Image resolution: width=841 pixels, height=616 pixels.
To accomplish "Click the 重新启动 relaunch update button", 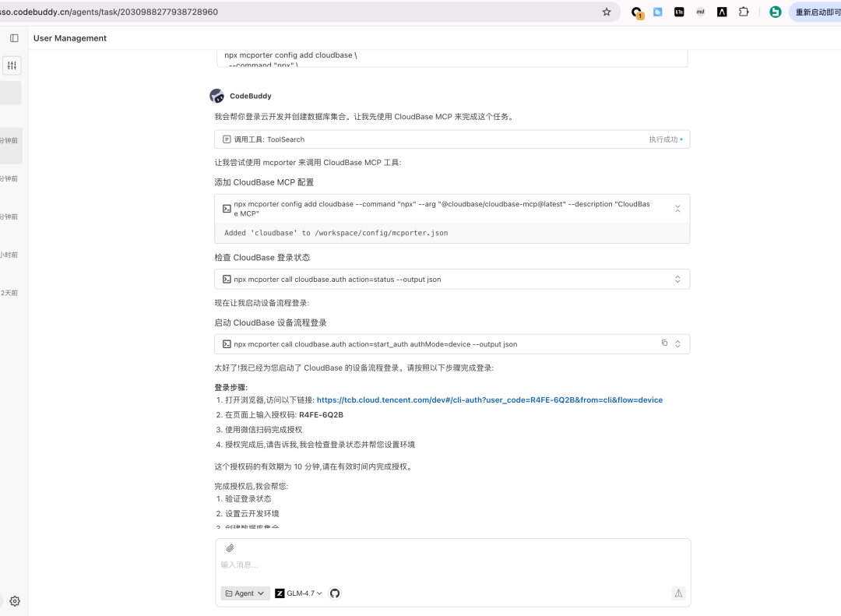I will coord(815,12).
